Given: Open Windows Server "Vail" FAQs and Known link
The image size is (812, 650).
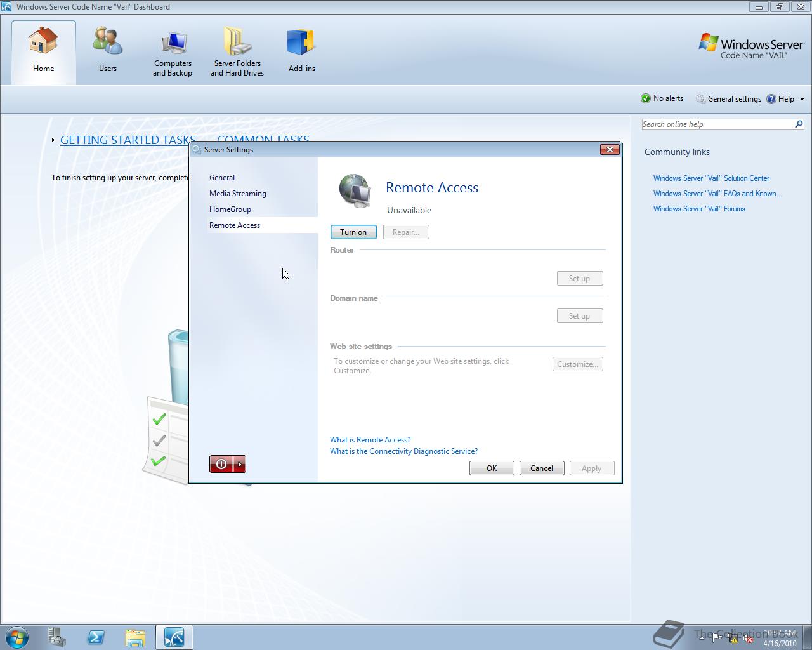Looking at the screenshot, I should coord(717,194).
